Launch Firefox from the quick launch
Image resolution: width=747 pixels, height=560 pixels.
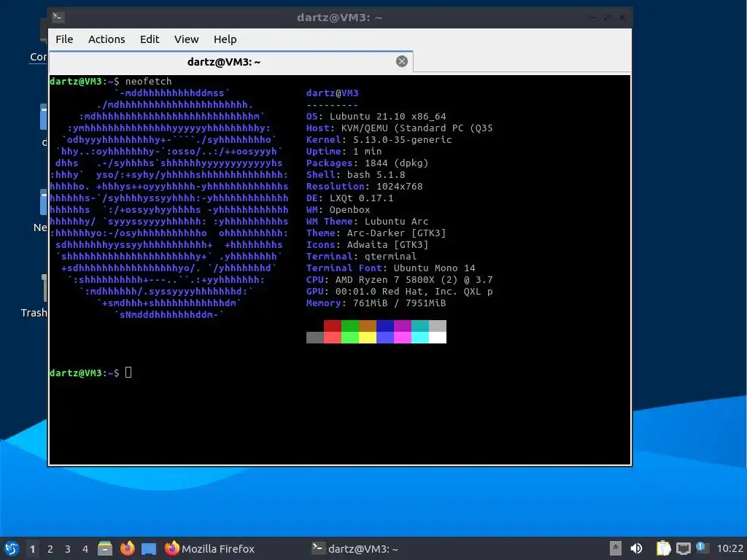(127, 548)
